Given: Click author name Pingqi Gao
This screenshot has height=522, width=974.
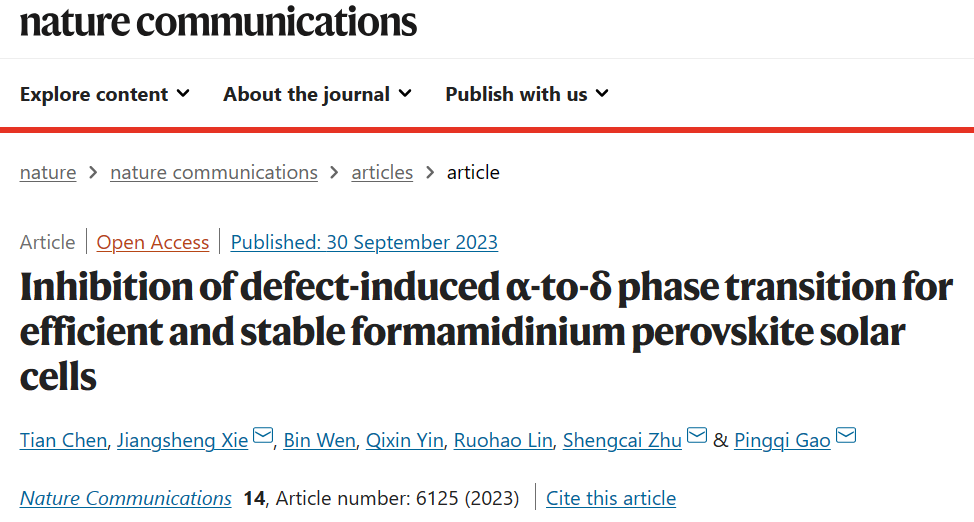Looking at the screenshot, I should coord(782,440).
